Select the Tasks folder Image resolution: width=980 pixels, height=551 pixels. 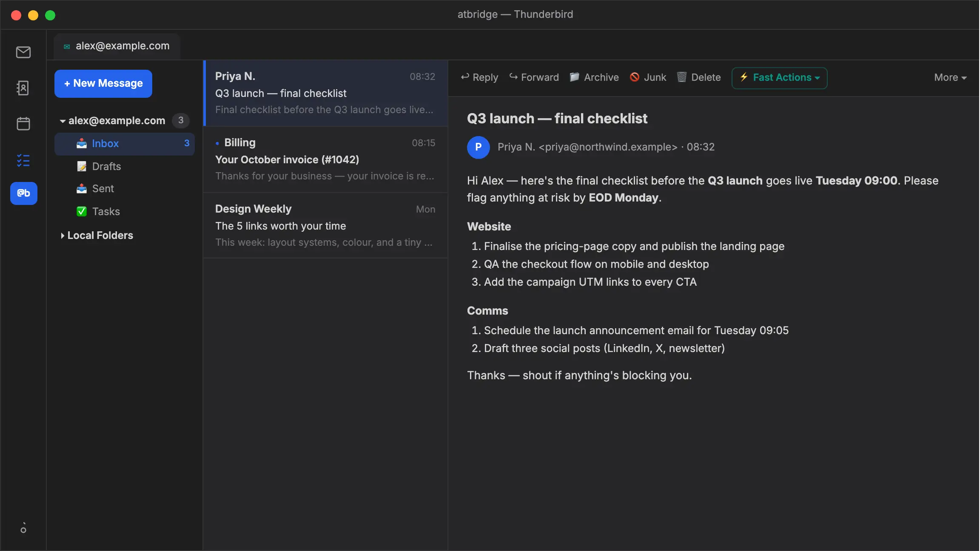click(x=125, y=212)
